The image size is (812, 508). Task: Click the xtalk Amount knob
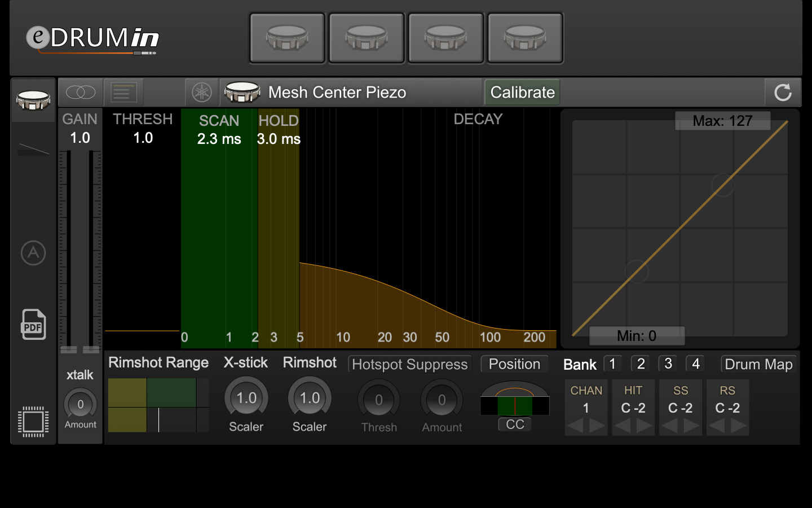coord(80,404)
